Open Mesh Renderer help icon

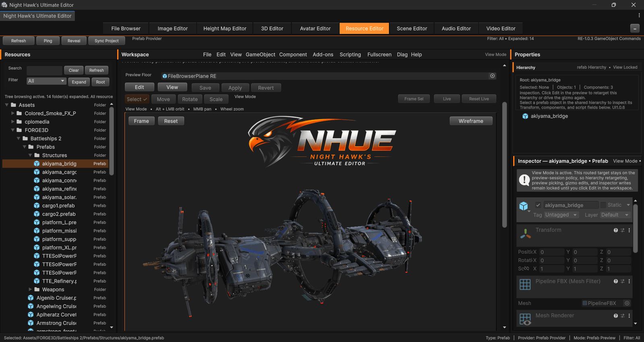[x=615, y=316]
